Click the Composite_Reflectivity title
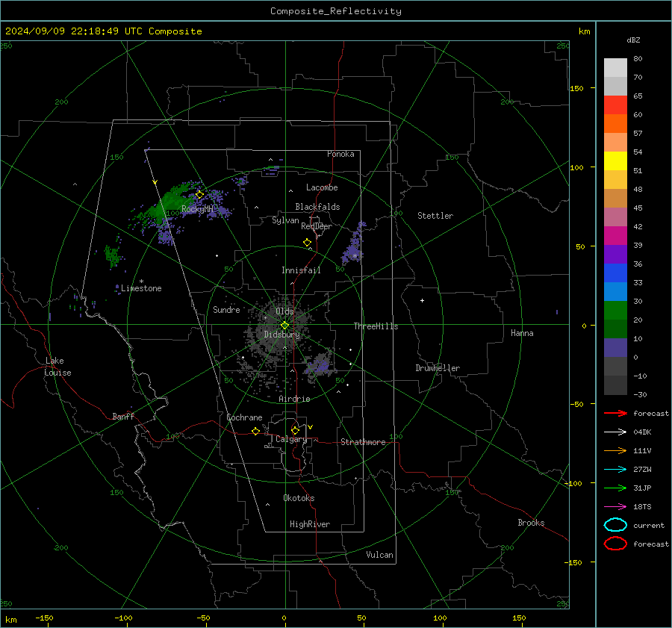672x628 pixels. pos(335,11)
